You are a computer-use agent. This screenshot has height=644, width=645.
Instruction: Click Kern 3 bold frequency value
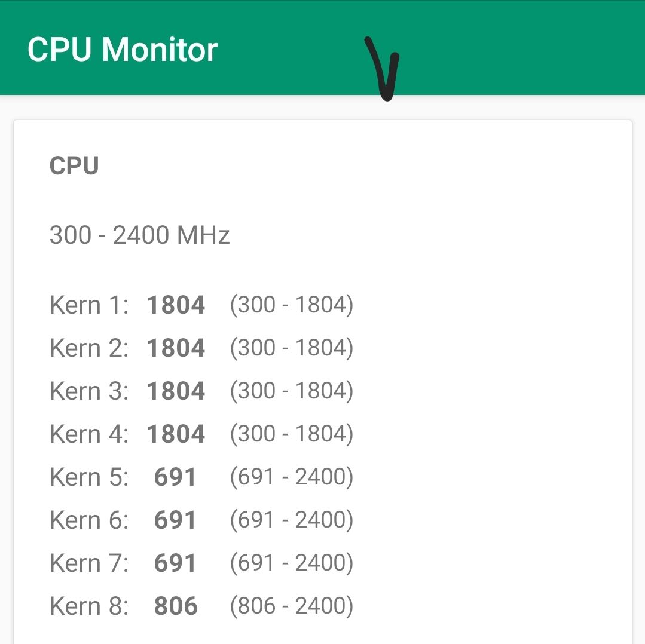[176, 391]
